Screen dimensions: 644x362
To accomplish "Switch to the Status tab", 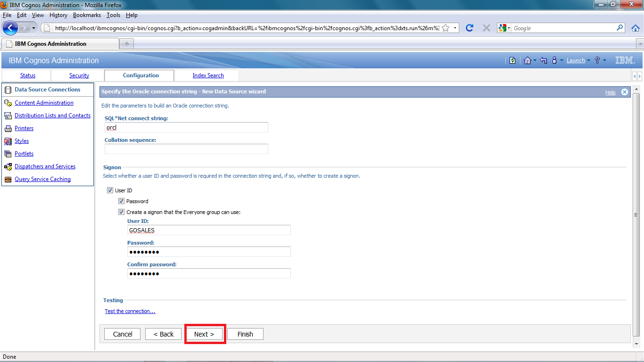I will point(28,75).
